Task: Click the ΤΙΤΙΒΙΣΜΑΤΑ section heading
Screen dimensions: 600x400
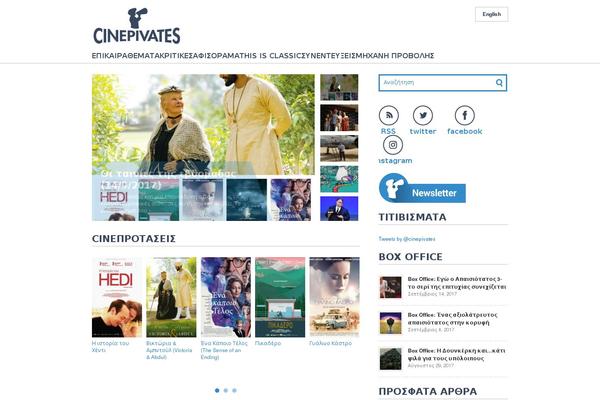Action: pyautogui.click(x=412, y=217)
